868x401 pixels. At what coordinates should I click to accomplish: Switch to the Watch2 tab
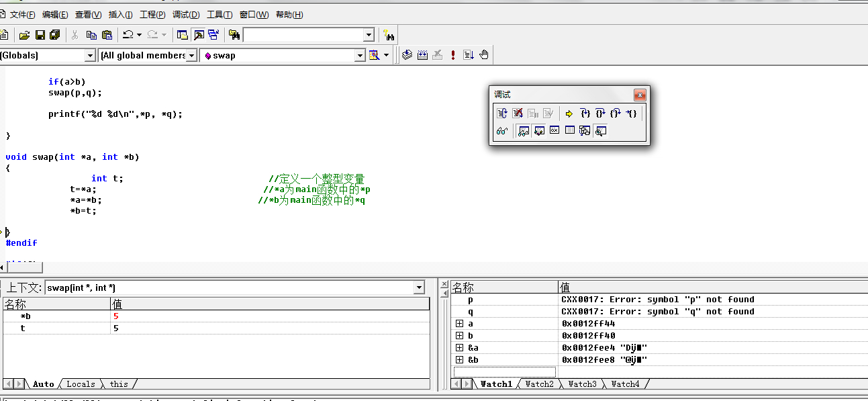(x=540, y=384)
